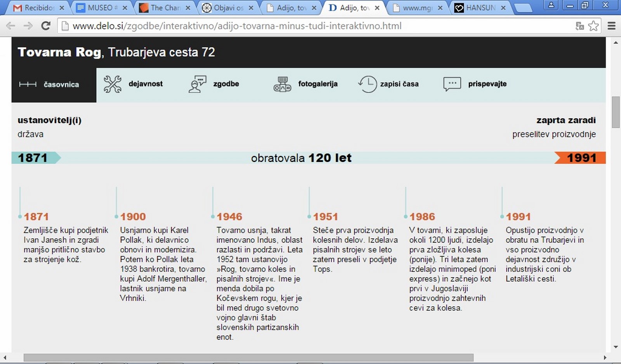The image size is (621, 364).
Task: Click the vertical scrollbar down arrow
Action: click(x=616, y=347)
